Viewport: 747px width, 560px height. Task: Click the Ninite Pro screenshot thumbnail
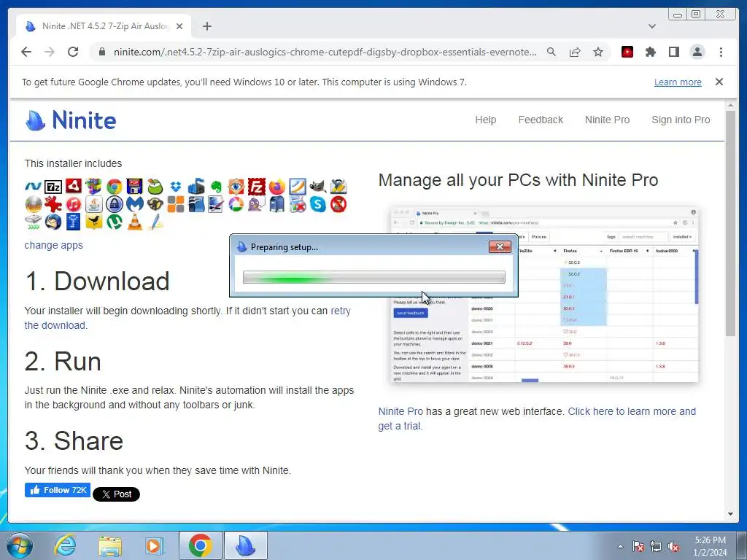[544, 295]
